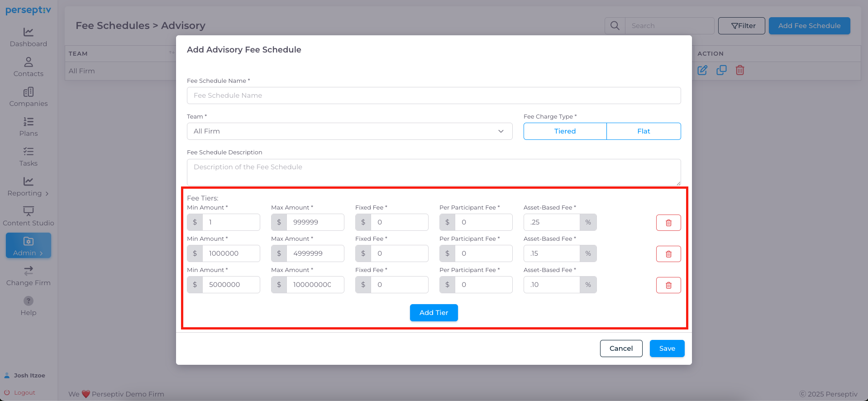Click the Josh Itzoe user profile
The height and width of the screenshot is (401, 868).
pos(25,375)
